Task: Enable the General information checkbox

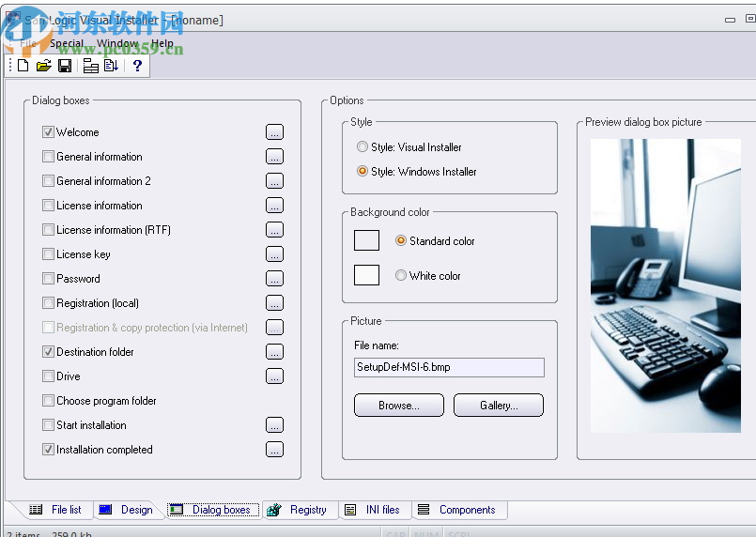Action: coord(48,157)
